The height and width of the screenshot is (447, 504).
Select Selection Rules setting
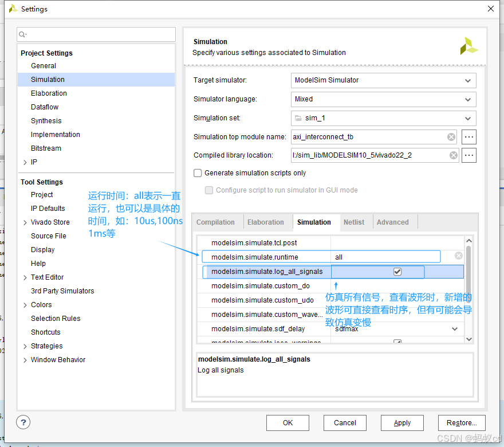(56, 319)
